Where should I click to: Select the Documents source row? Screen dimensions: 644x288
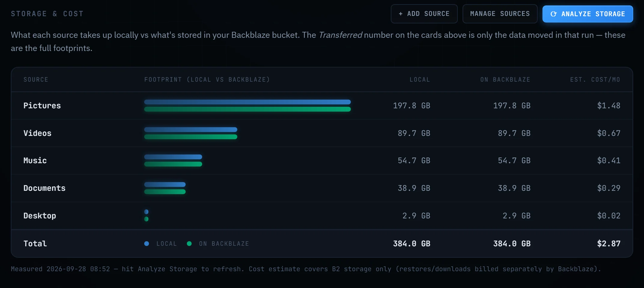click(322, 188)
